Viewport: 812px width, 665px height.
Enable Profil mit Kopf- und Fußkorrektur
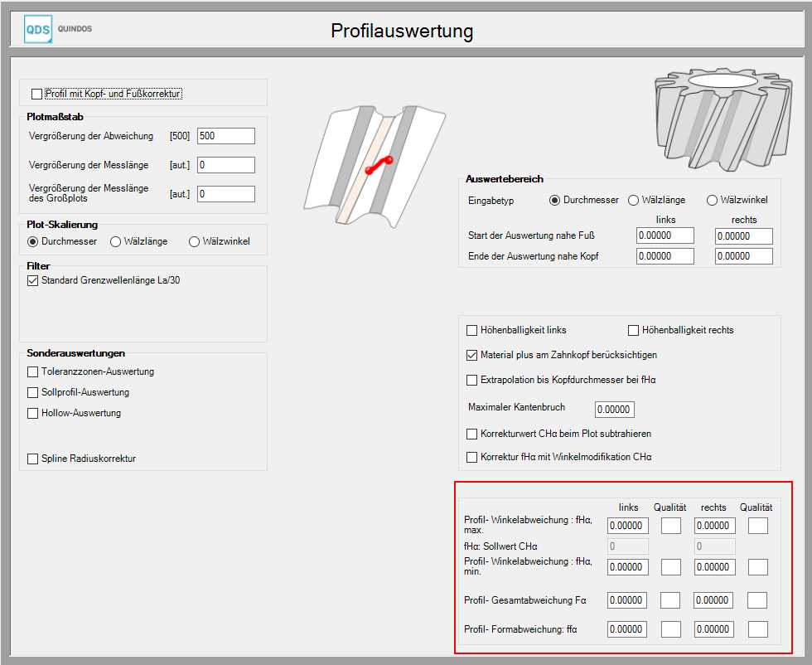(x=36, y=94)
